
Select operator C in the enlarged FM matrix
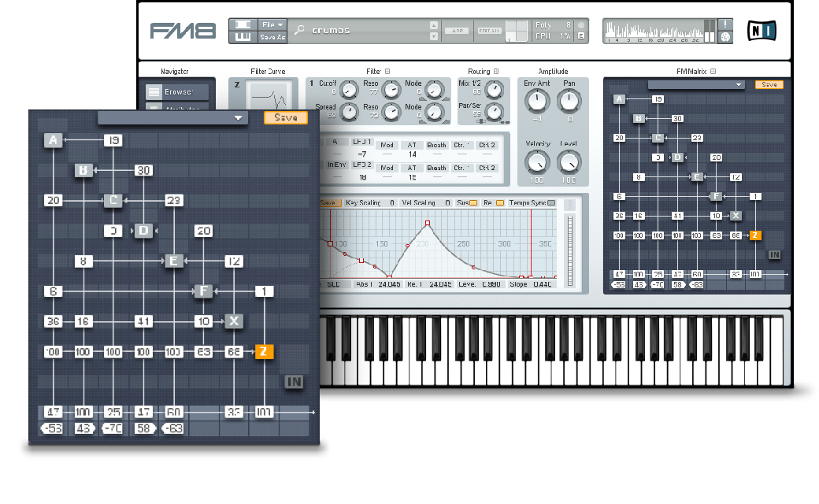coord(113,200)
